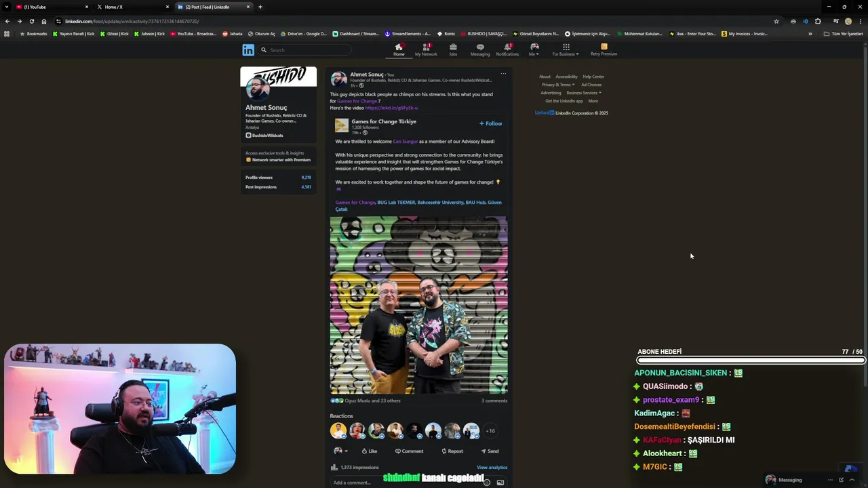Click the Add a comment field
Image resolution: width=868 pixels, height=488 pixels.
coord(406,483)
